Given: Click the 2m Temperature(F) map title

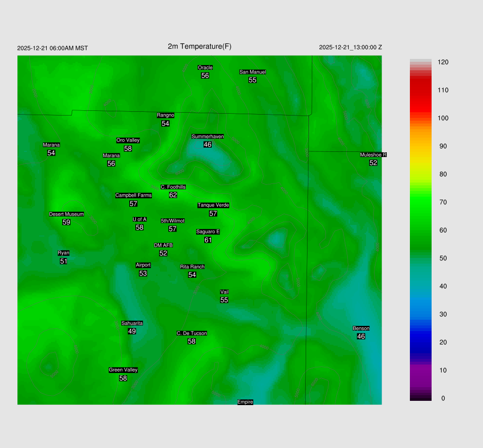Looking at the screenshot, I should click(200, 46).
